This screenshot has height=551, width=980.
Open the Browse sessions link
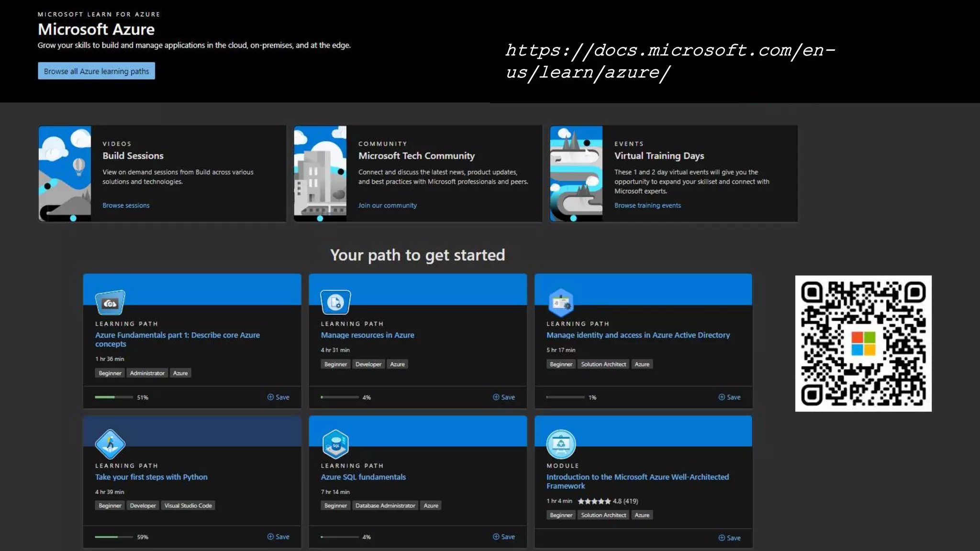point(126,205)
